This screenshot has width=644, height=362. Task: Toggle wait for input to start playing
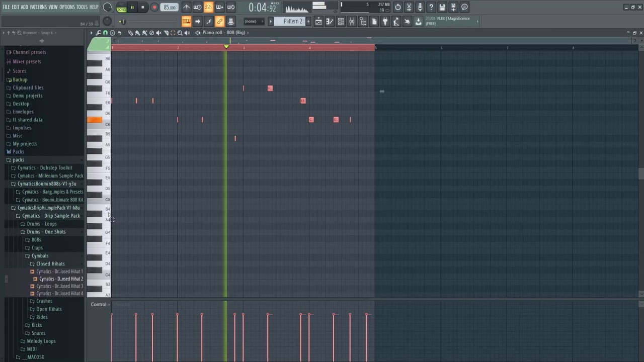point(197,7)
